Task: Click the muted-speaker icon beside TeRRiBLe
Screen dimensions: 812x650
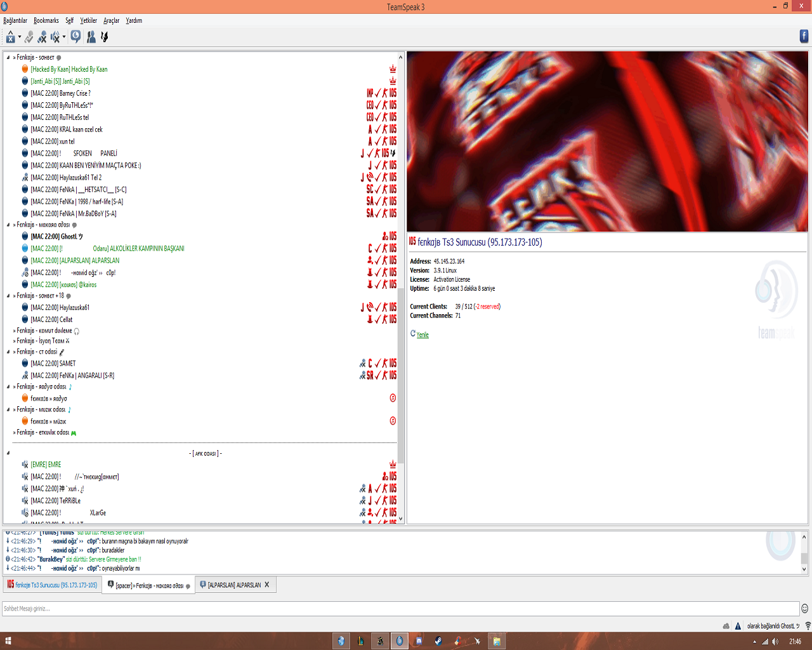Action: tap(25, 501)
